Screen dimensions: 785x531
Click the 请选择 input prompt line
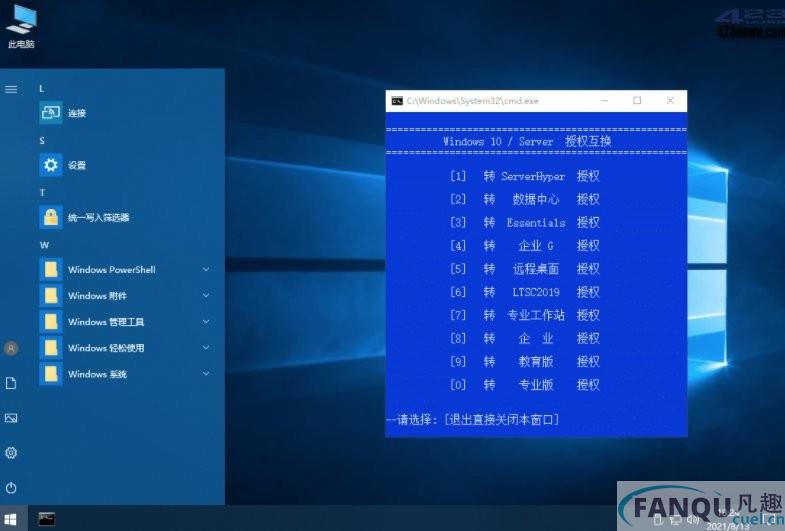click(473, 419)
